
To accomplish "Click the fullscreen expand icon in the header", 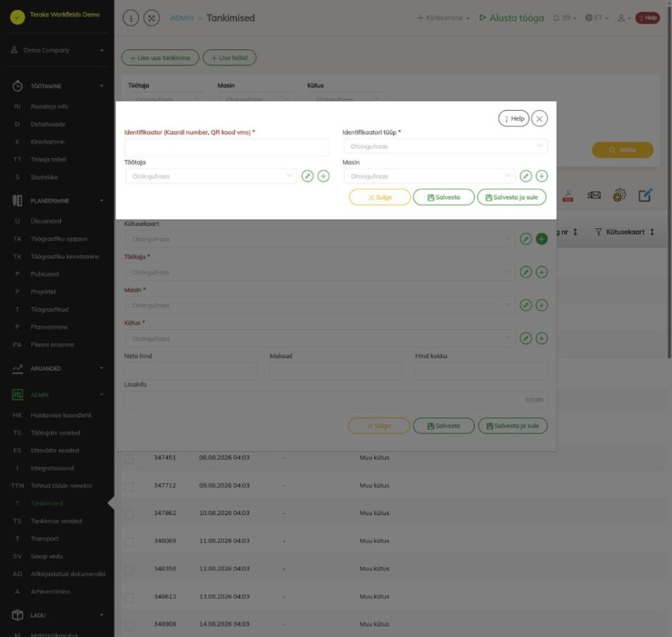I will tap(152, 18).
